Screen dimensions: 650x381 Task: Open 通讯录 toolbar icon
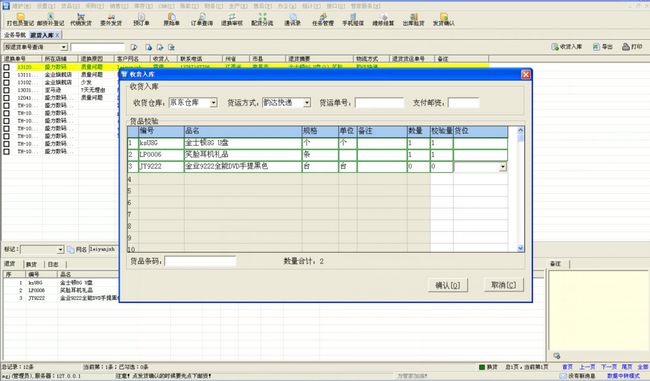[292, 19]
